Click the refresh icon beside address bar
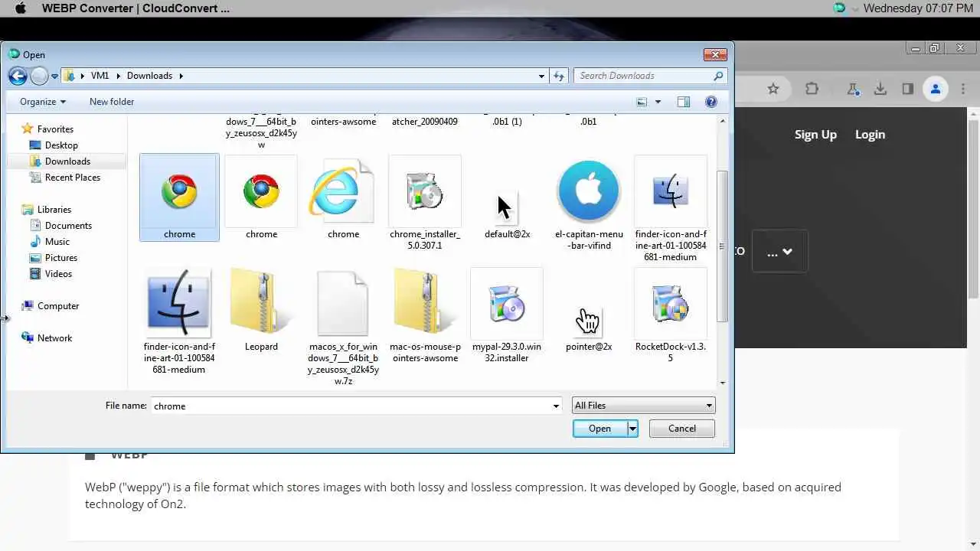The height and width of the screenshot is (551, 980). click(x=559, y=76)
